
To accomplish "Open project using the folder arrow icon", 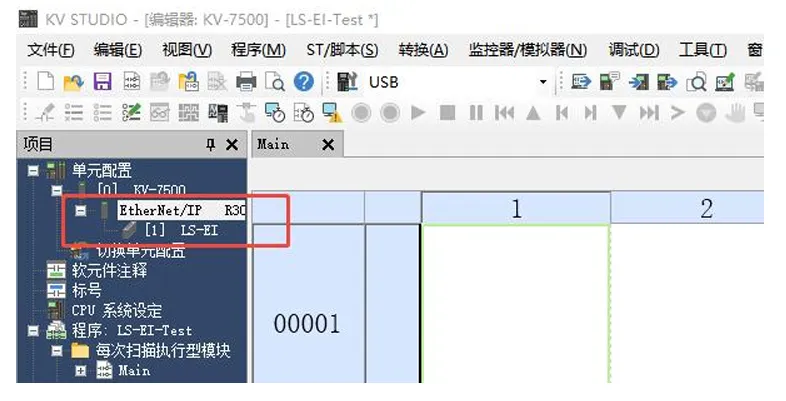I will coord(73,82).
